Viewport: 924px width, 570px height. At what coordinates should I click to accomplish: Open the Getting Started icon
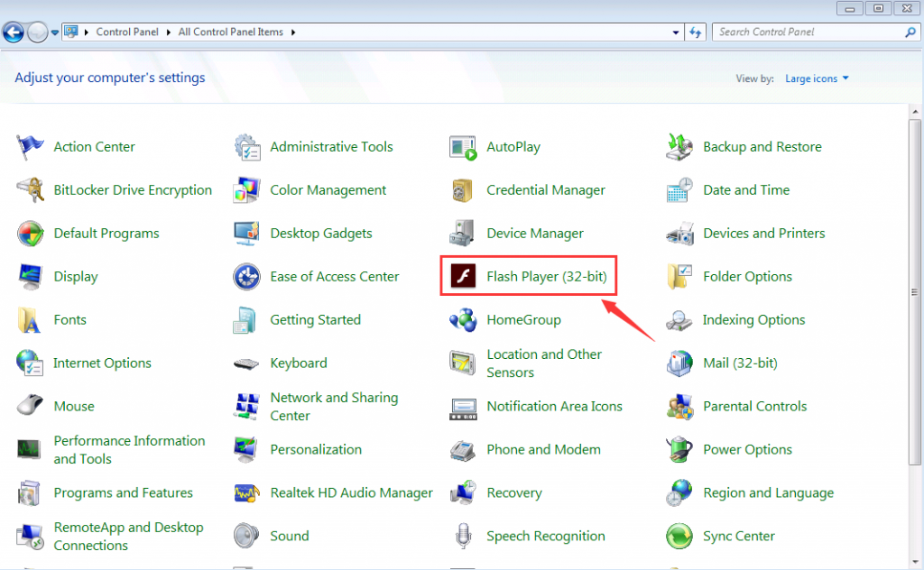pos(245,320)
